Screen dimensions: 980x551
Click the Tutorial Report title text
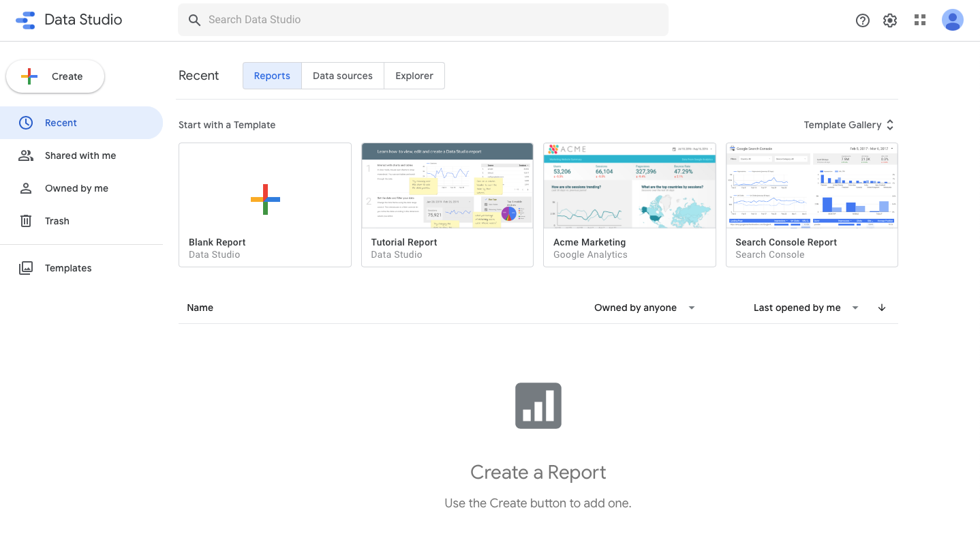coord(404,242)
